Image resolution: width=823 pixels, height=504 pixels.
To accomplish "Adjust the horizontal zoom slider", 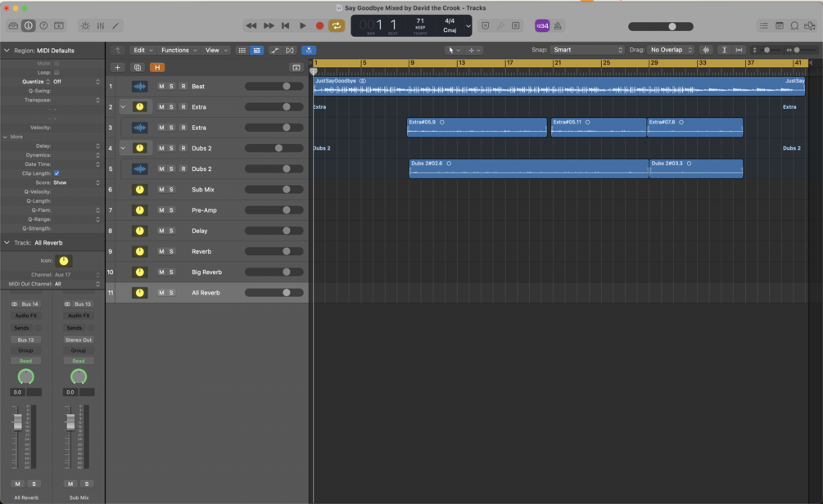I will click(x=797, y=50).
